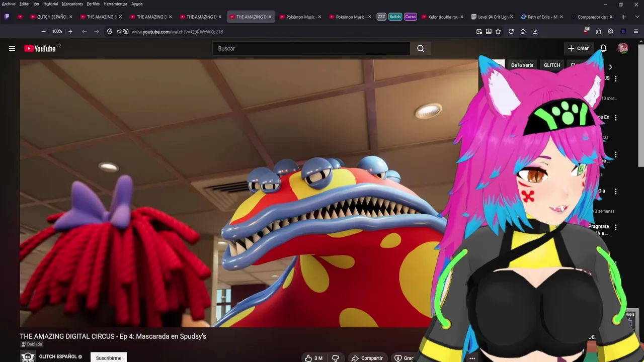644x362 pixels.
Task: Open the picture-in-picture address bar icon
Action: [x=479, y=31]
